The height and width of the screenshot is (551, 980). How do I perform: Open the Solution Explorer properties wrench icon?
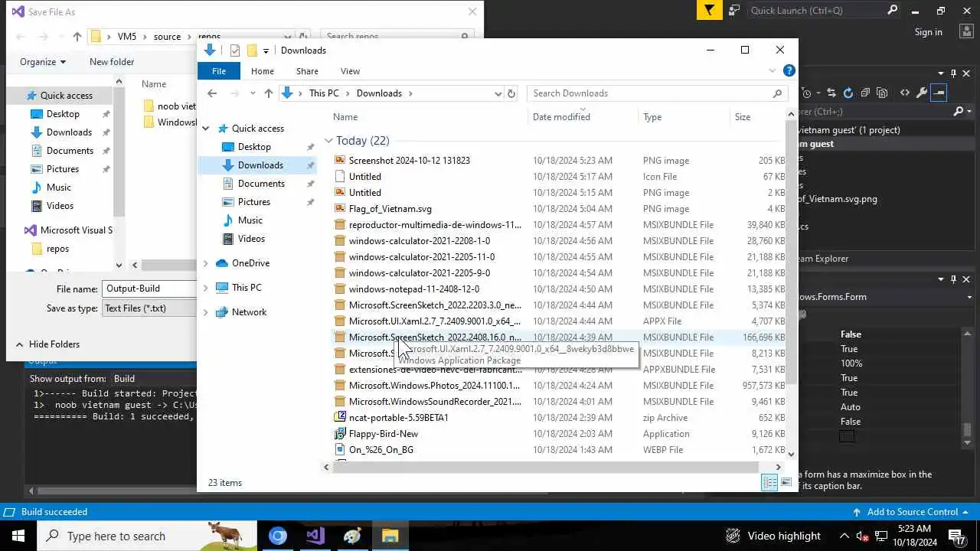pos(922,93)
